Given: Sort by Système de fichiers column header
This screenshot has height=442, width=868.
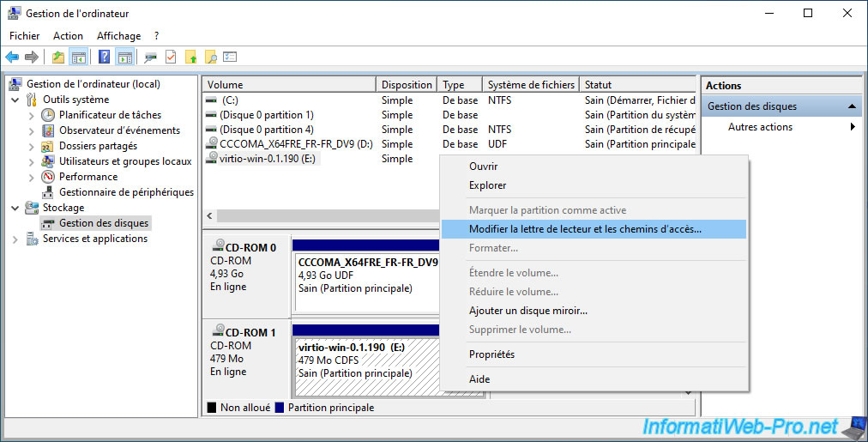Looking at the screenshot, I should [531, 85].
